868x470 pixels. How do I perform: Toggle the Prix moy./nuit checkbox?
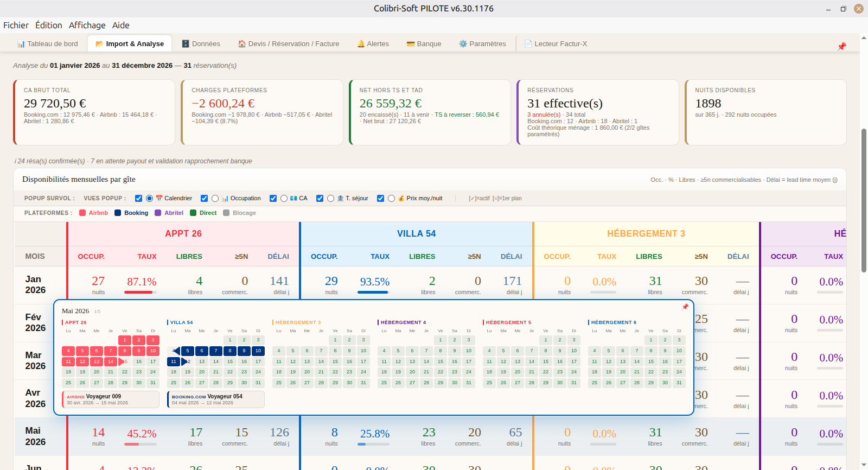(381, 199)
